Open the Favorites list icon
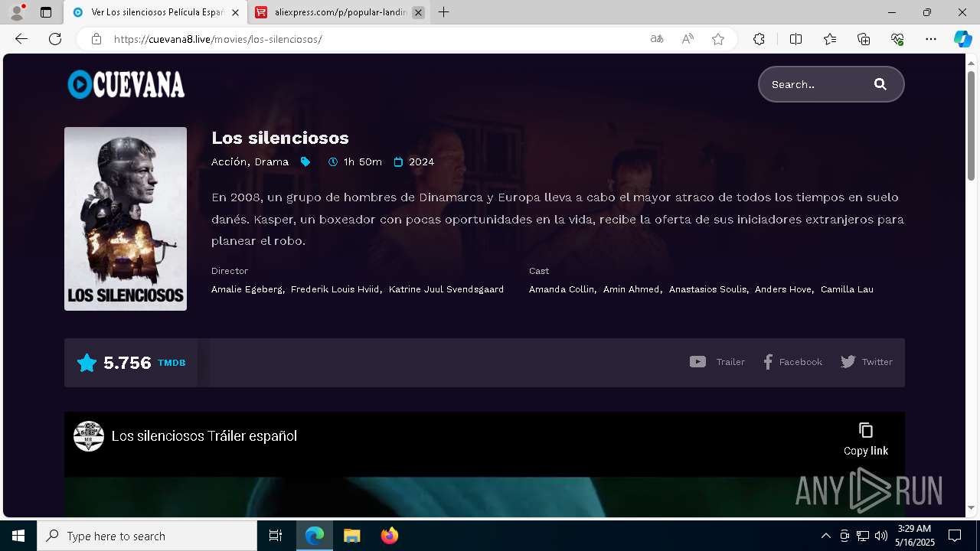 (830, 39)
